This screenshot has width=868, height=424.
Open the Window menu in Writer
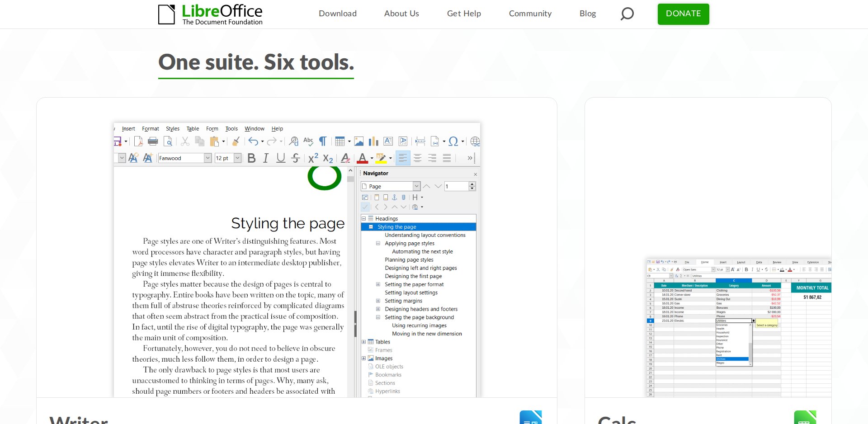[255, 129]
